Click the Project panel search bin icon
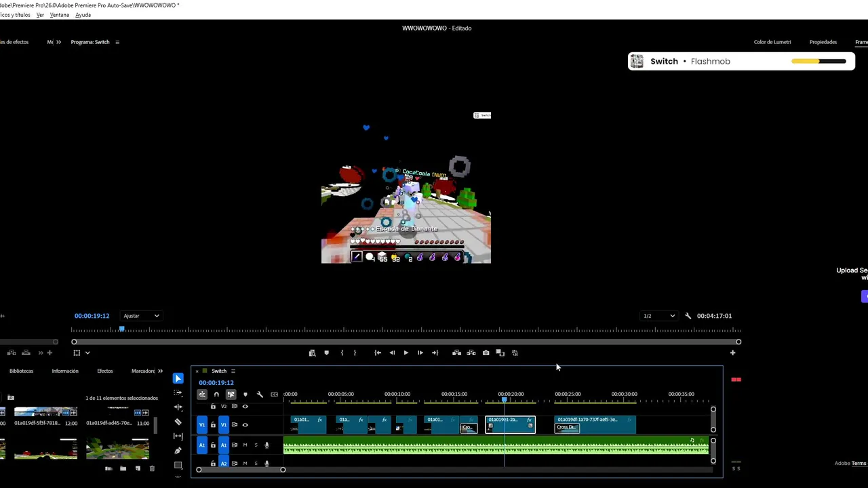The width and height of the screenshot is (868, 488). 11,398
